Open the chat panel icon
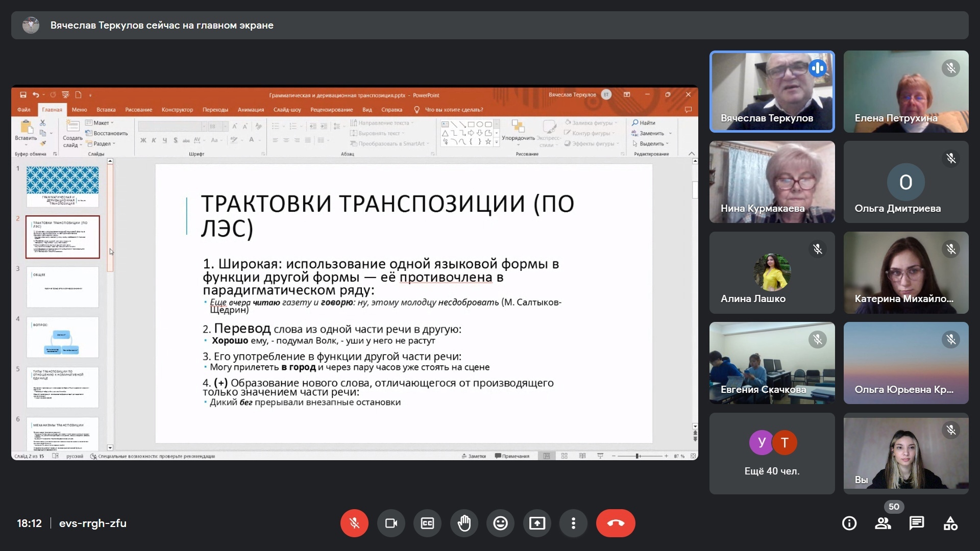Image resolution: width=980 pixels, height=551 pixels. pyautogui.click(x=917, y=523)
